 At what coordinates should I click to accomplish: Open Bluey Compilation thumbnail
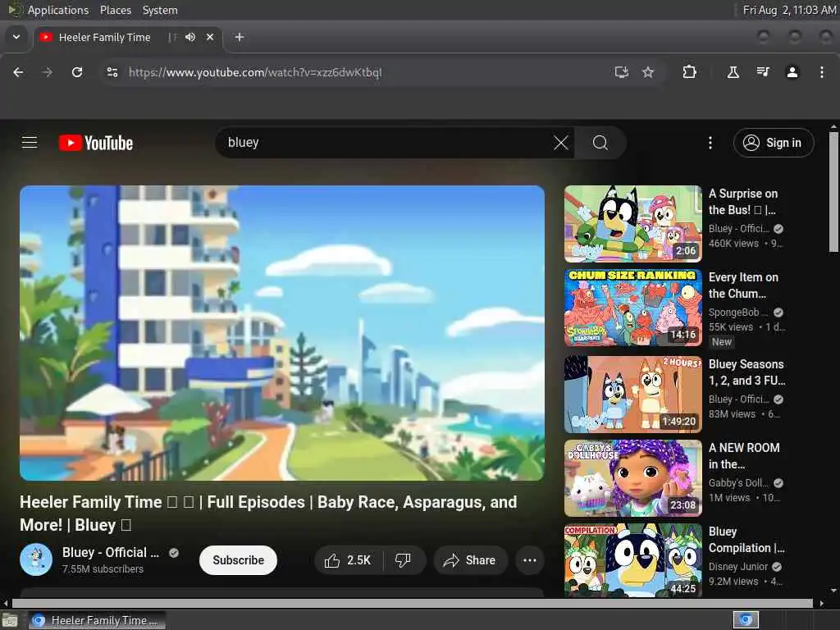[x=633, y=560]
